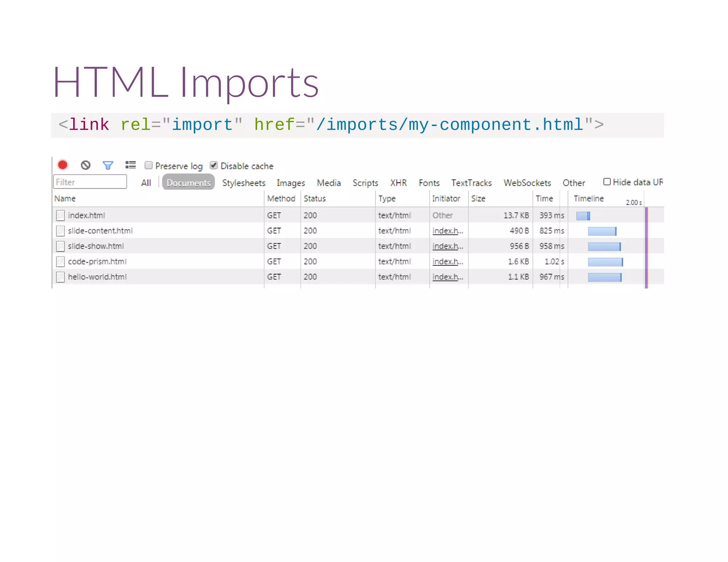728x562 pixels.
Task: Enable the Preserve log checkbox
Action: (x=149, y=165)
